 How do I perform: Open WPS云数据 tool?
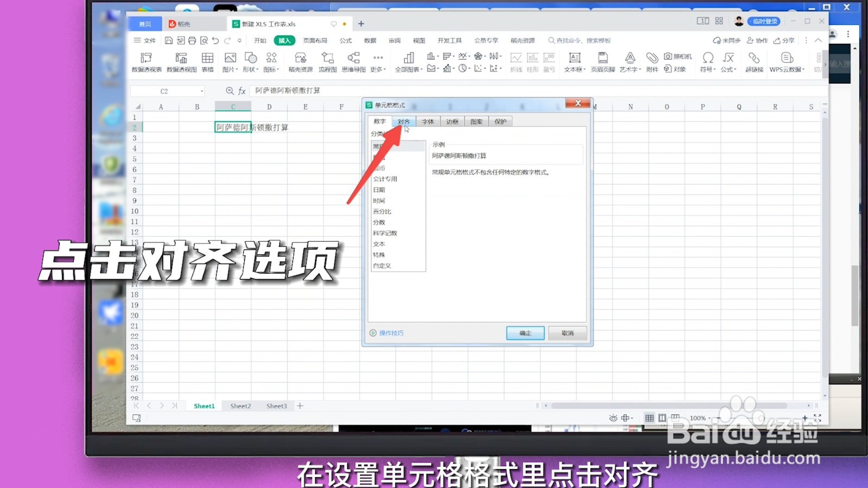(787, 62)
